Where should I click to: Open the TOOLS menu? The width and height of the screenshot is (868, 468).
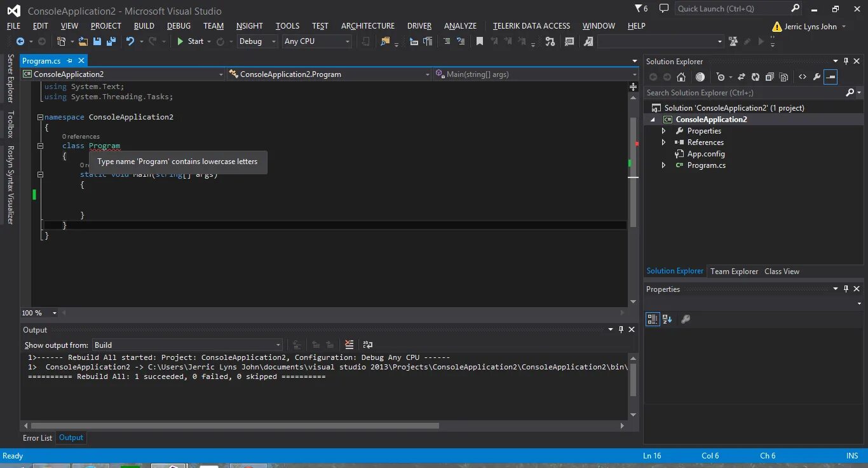287,26
